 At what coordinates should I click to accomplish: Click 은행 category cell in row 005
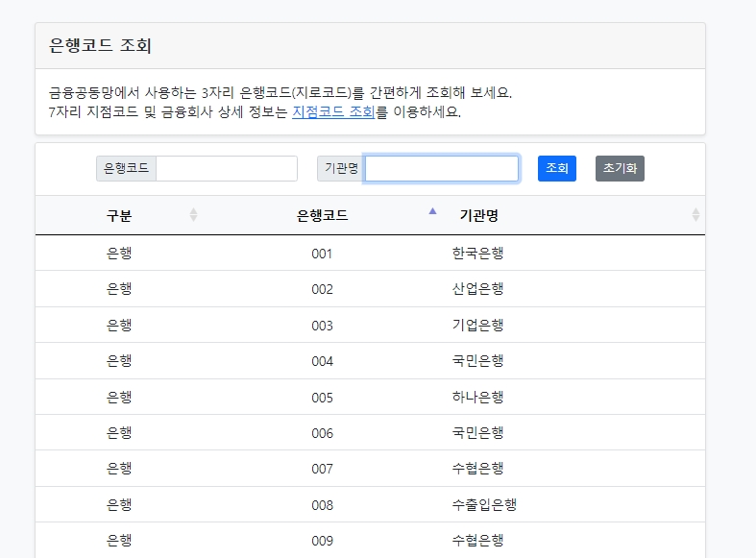click(119, 398)
